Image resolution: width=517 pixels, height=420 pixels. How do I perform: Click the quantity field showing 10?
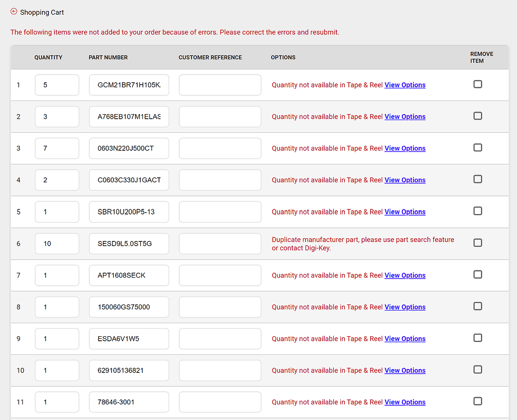[x=57, y=243]
